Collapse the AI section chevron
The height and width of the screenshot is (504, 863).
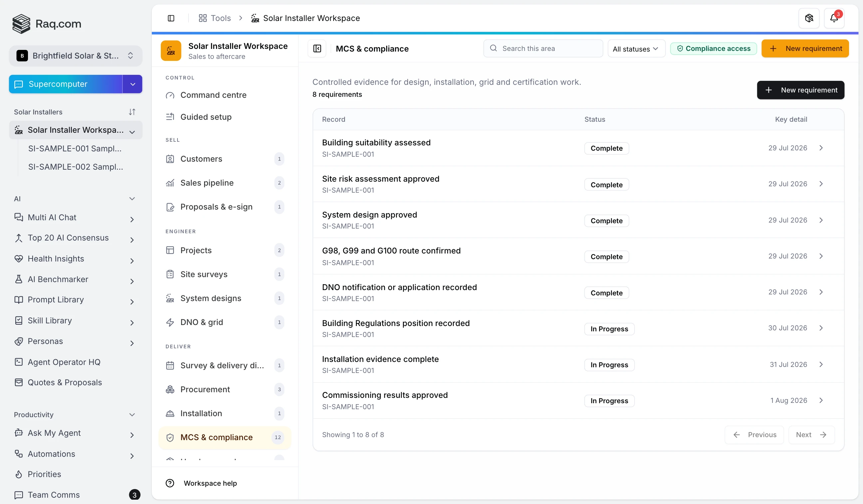132,199
